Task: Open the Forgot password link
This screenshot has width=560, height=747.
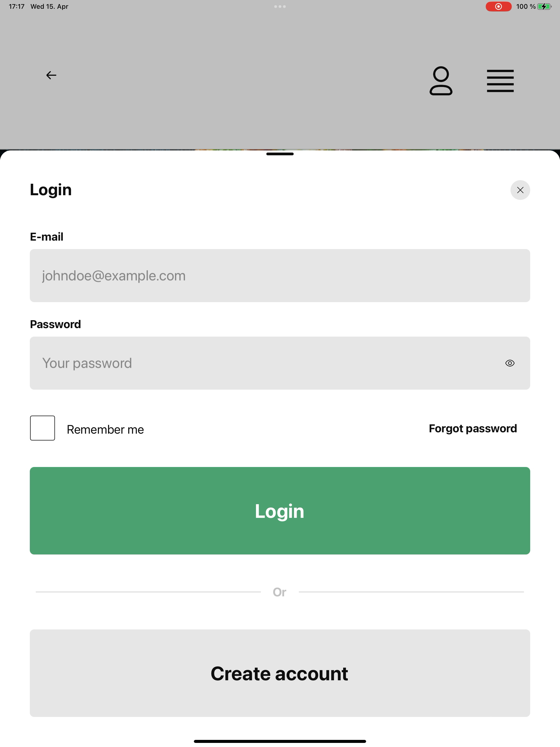Action: 473,428
